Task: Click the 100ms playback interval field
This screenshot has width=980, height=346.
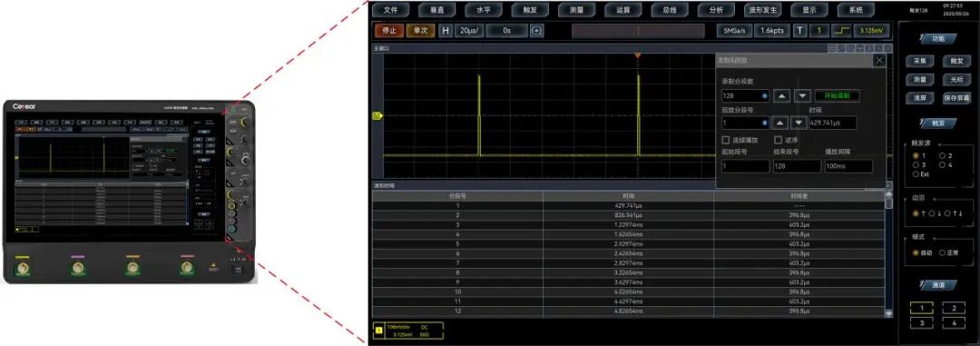Action: (848, 166)
